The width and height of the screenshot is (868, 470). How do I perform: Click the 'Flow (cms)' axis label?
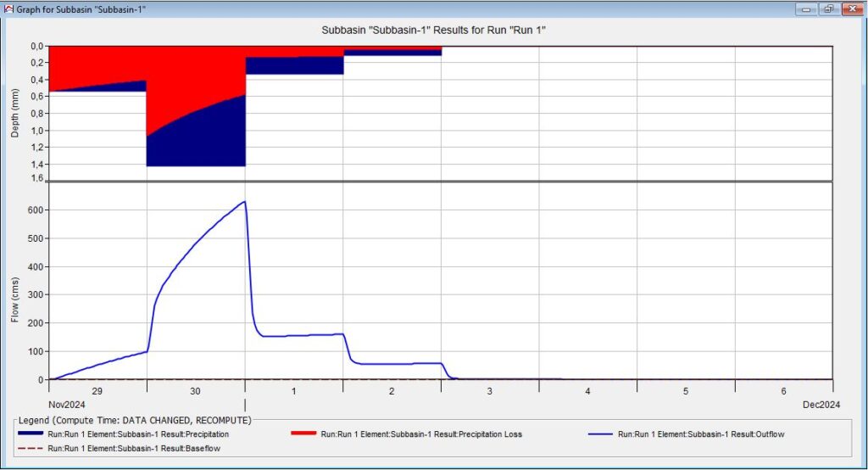15,280
